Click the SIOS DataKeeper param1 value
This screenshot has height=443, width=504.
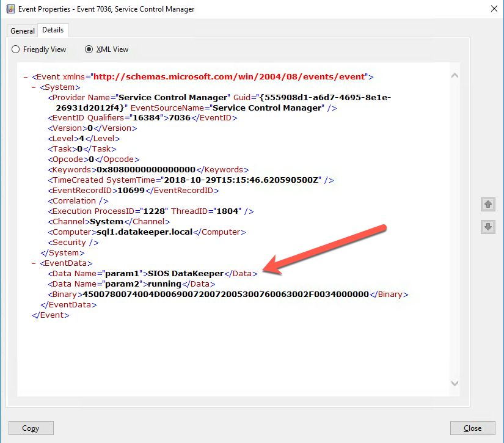(186, 274)
